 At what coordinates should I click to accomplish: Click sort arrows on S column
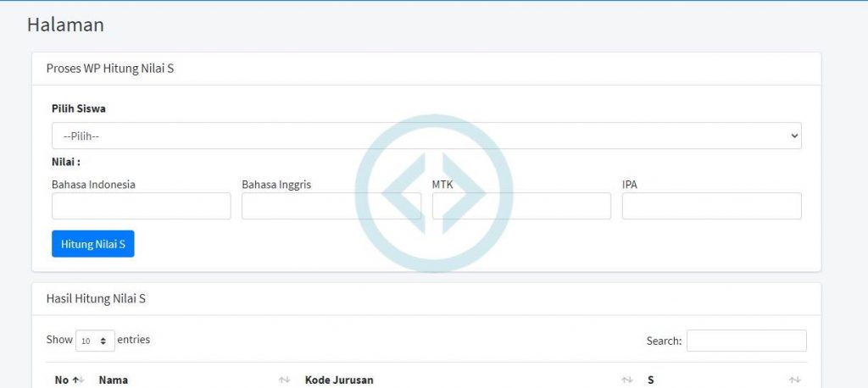(794, 380)
